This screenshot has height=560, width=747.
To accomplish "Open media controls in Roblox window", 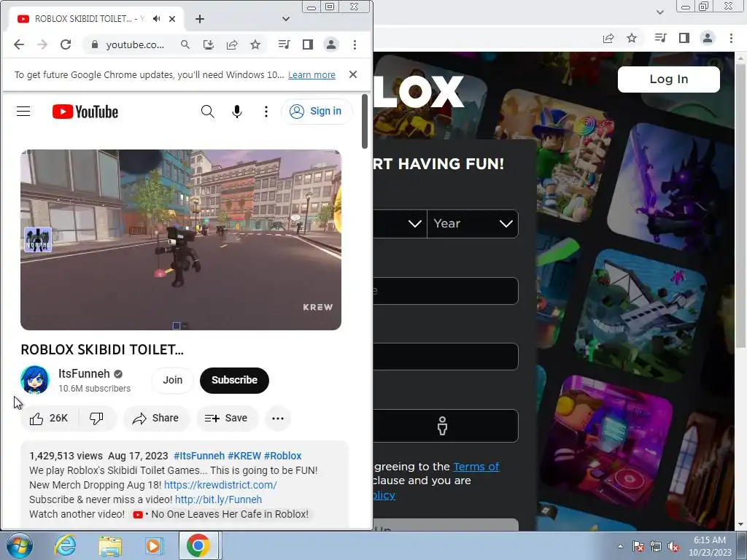I will [x=660, y=38].
